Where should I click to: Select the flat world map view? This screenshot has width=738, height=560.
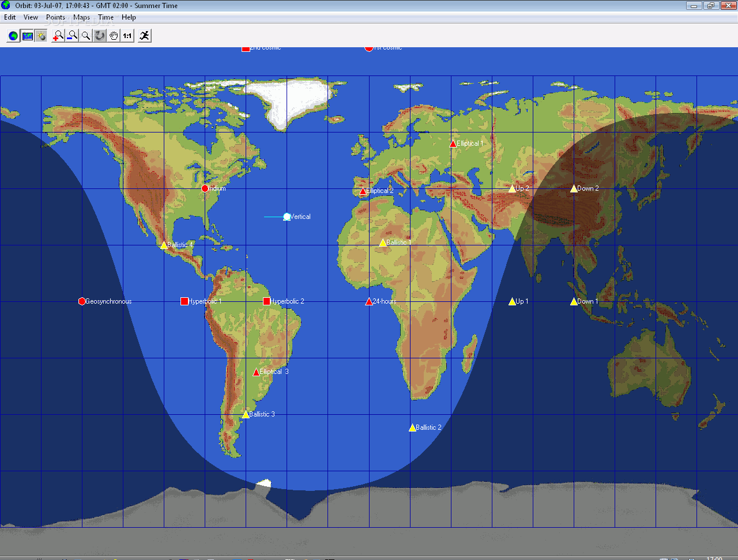click(27, 36)
